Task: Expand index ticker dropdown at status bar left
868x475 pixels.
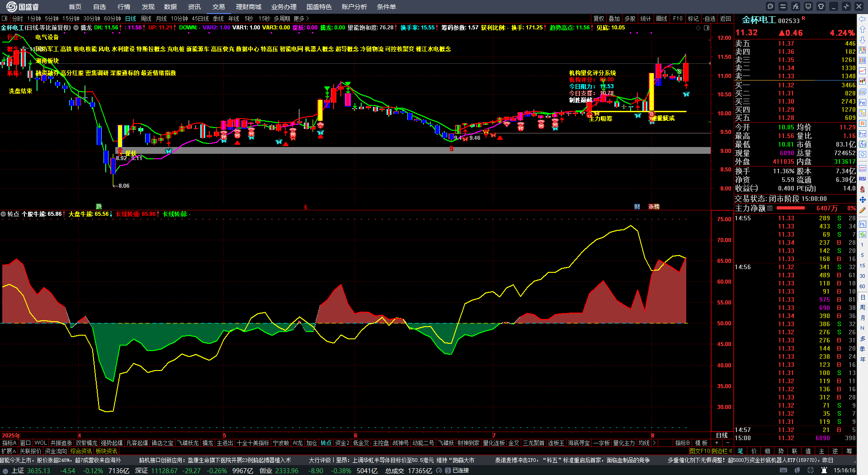Action: (5, 470)
